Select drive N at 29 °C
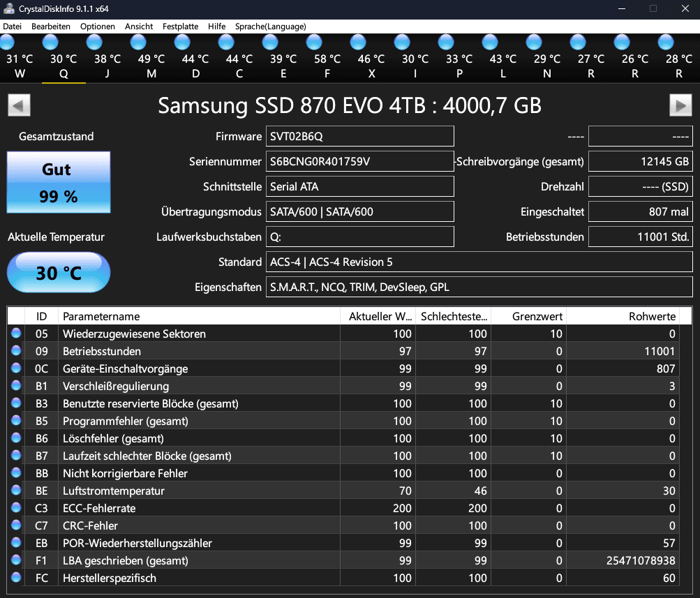Screen dimensions: 700x598 (x=547, y=58)
